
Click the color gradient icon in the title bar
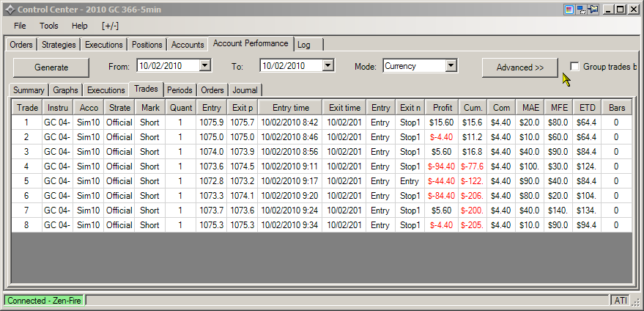point(569,9)
